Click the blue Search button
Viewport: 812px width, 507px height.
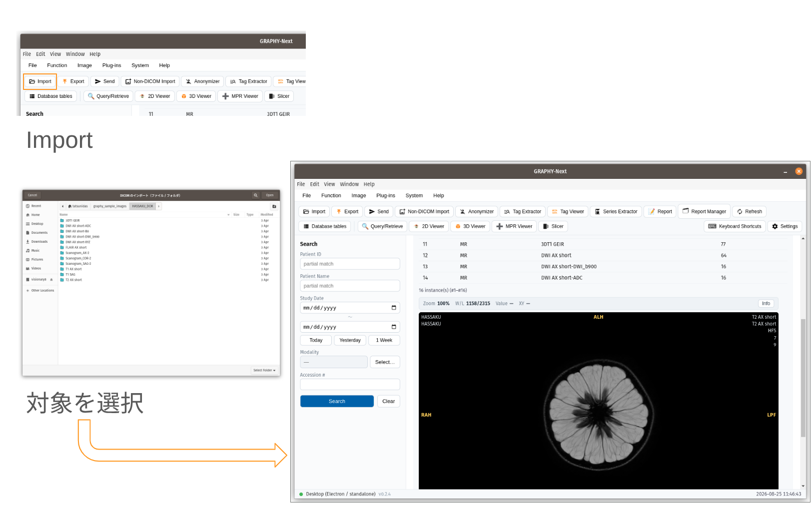click(337, 401)
